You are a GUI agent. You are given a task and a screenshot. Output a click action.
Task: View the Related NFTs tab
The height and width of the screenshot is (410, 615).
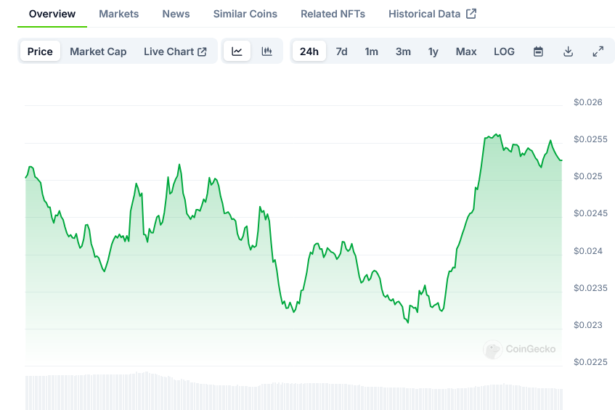[333, 14]
